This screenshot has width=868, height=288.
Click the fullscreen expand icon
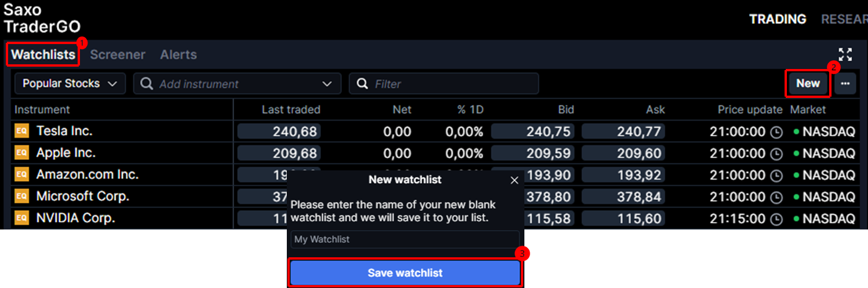pos(845,54)
